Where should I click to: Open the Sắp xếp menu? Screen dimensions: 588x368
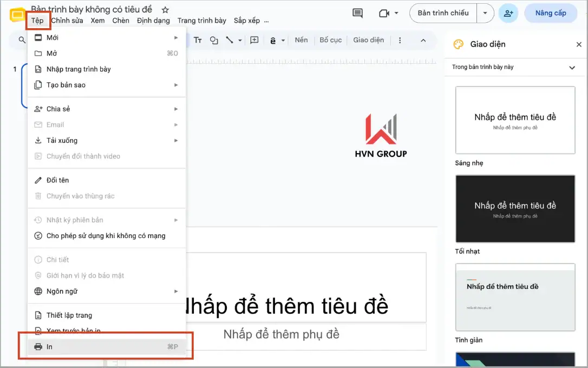coord(247,21)
